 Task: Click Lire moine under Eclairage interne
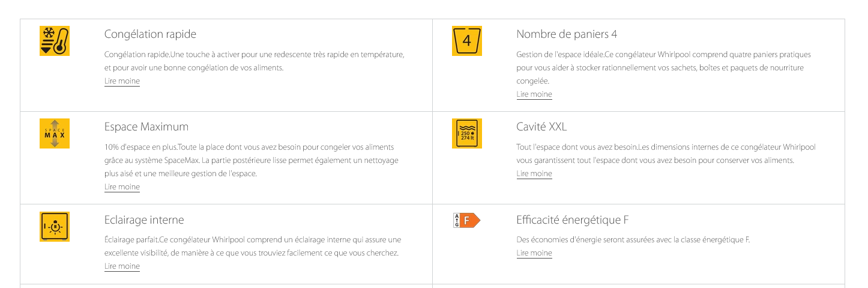tap(122, 266)
